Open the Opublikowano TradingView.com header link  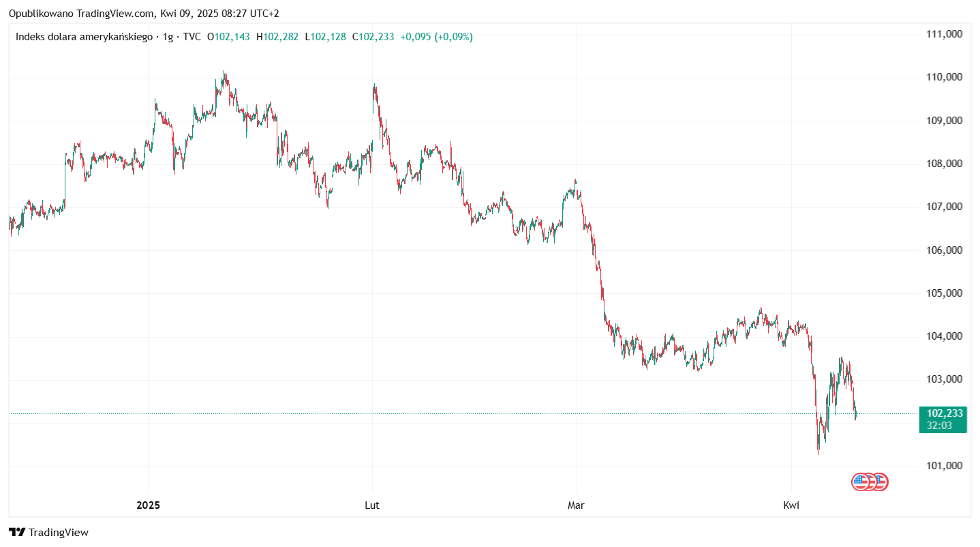[144, 13]
